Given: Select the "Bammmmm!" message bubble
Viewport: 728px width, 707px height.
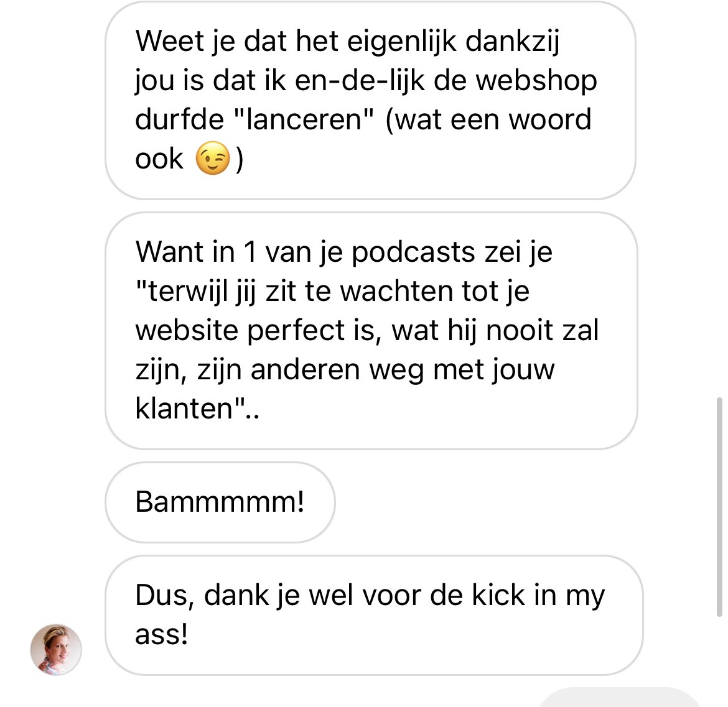Looking at the screenshot, I should [220, 502].
